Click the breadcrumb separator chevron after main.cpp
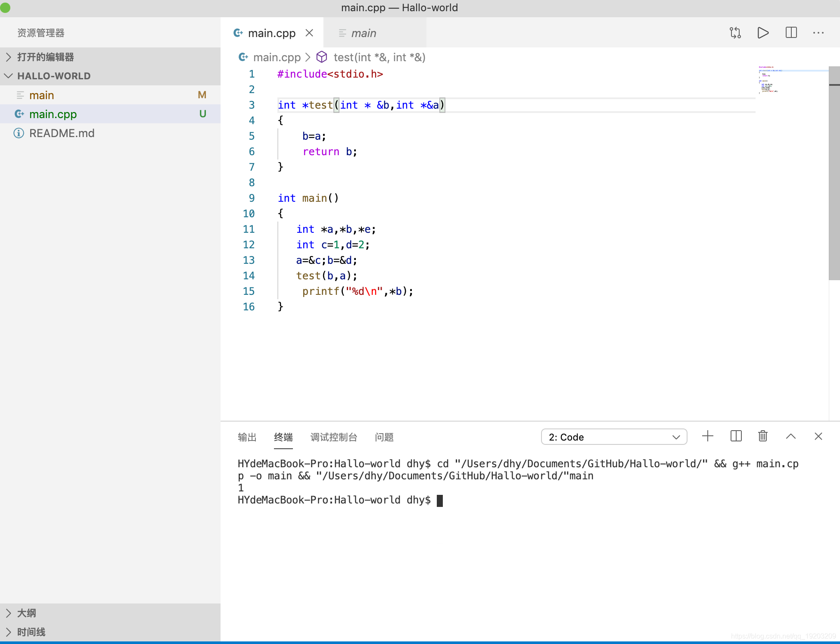Image resolution: width=840 pixels, height=644 pixels. pyautogui.click(x=308, y=57)
